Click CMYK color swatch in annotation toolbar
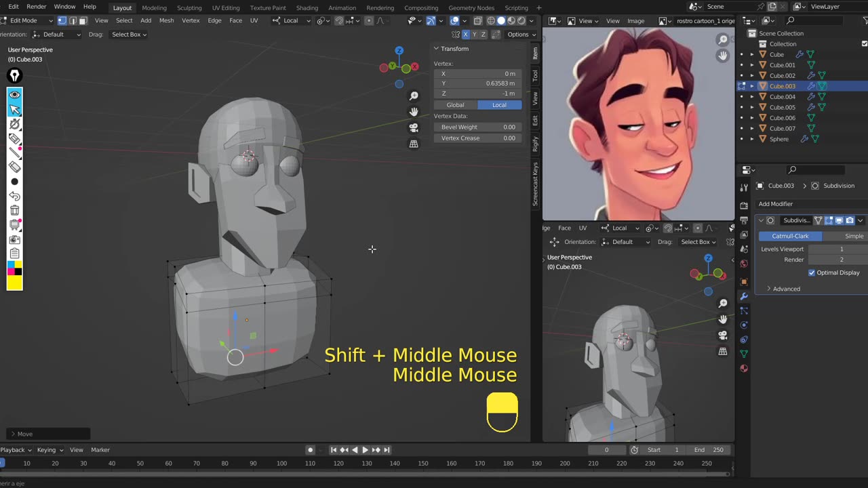Image resolution: width=868 pixels, height=488 pixels. tap(14, 268)
